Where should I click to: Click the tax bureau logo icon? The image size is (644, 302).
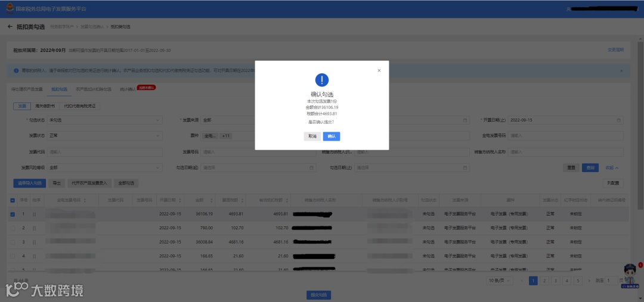click(9, 8)
